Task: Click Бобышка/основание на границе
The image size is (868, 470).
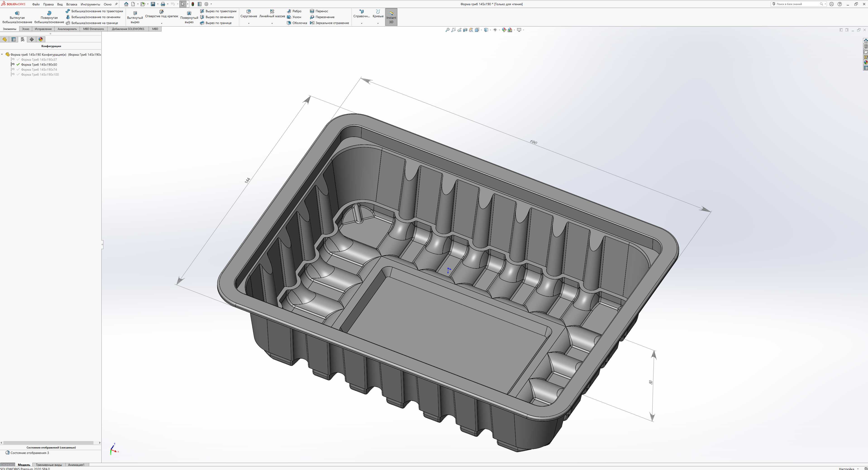Action: point(92,23)
